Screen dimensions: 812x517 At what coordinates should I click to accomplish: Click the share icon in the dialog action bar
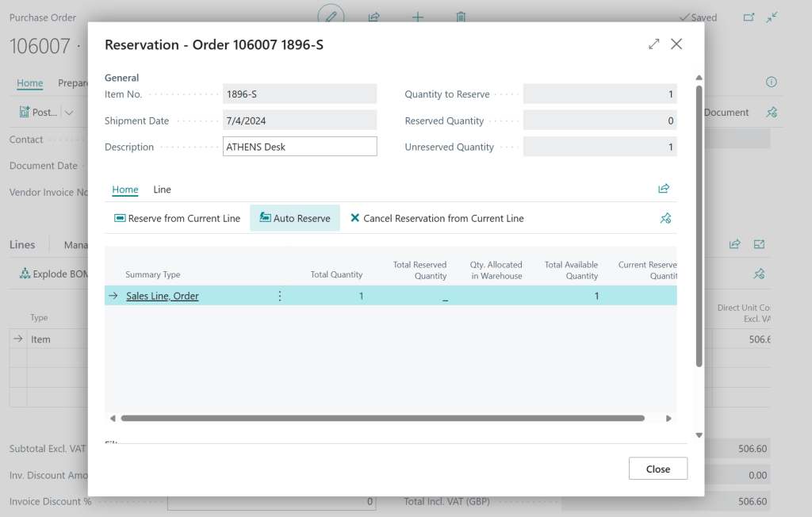664,189
